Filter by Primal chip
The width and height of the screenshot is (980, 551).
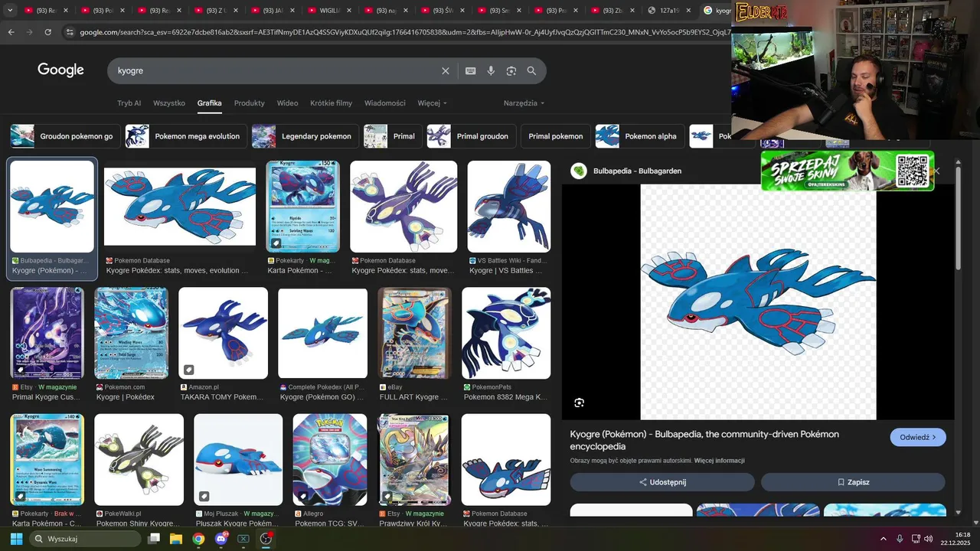pyautogui.click(x=393, y=136)
